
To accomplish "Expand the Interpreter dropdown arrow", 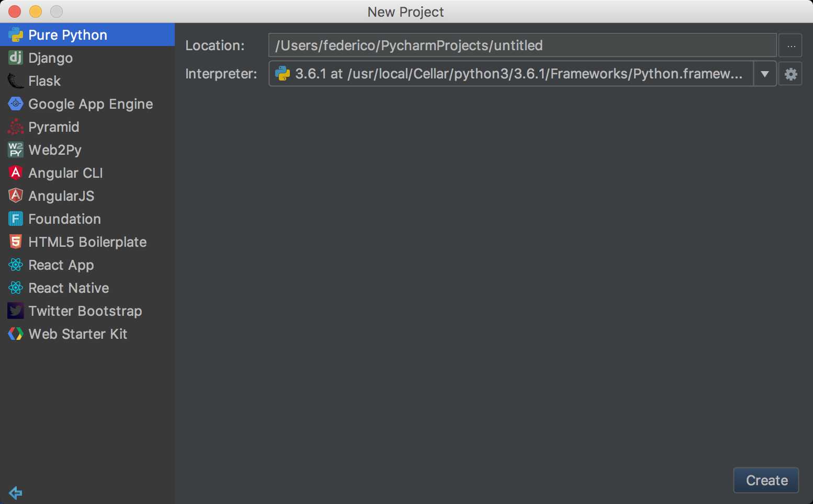I will pos(765,74).
